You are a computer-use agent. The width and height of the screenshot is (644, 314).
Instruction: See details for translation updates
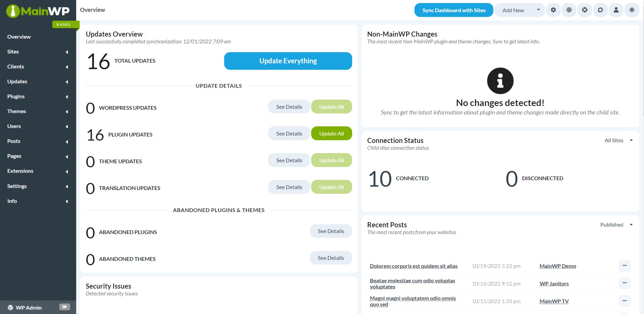[x=289, y=187]
